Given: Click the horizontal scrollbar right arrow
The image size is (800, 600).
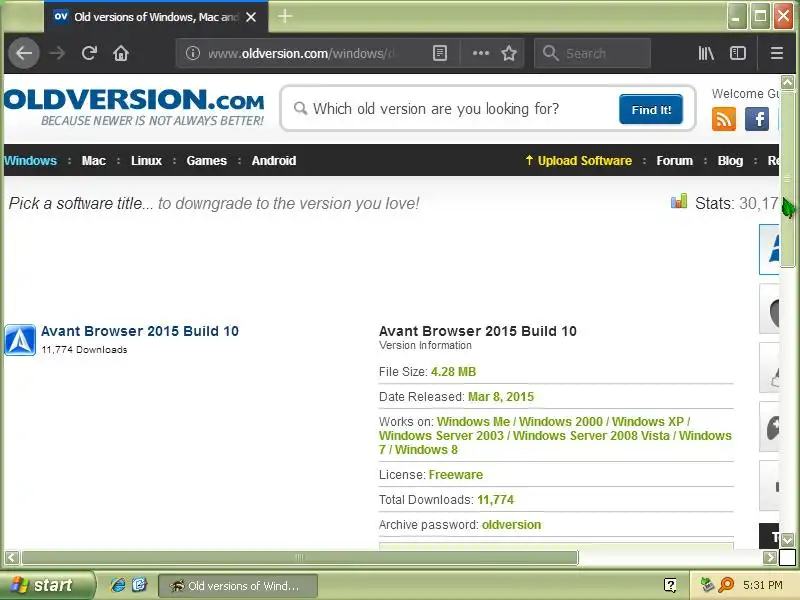Looking at the screenshot, I should click(770, 557).
